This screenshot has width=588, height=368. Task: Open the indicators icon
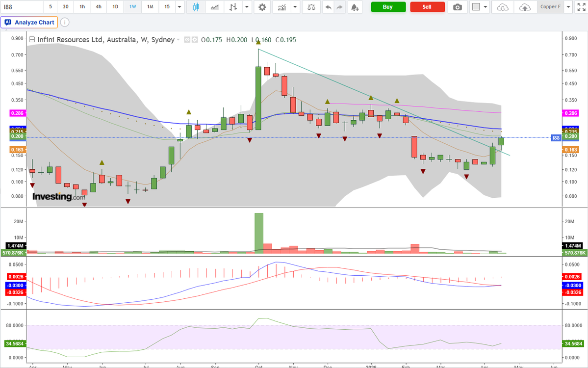pos(281,7)
